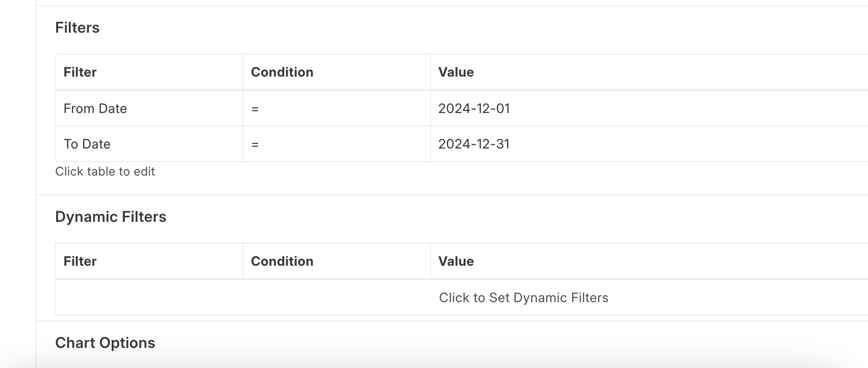The height and width of the screenshot is (368, 868).
Task: Click the From Date filter cell
Action: pyautogui.click(x=95, y=108)
